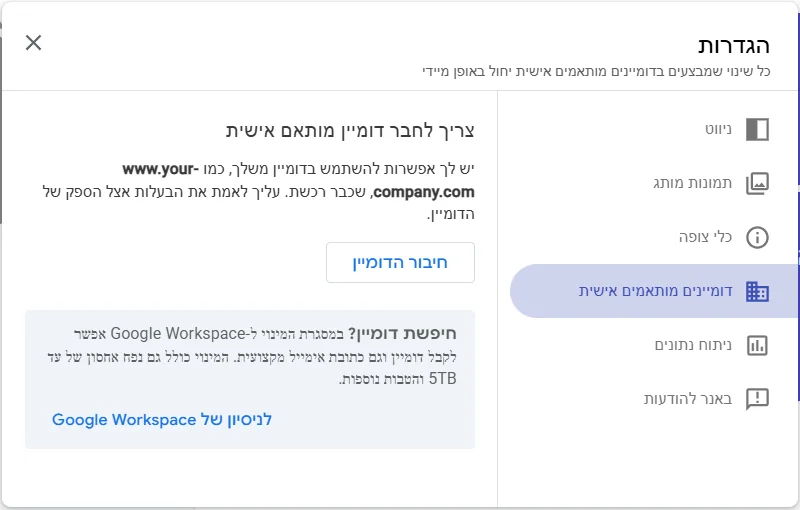Click the באנר להודעות announcement icon

tap(757, 399)
